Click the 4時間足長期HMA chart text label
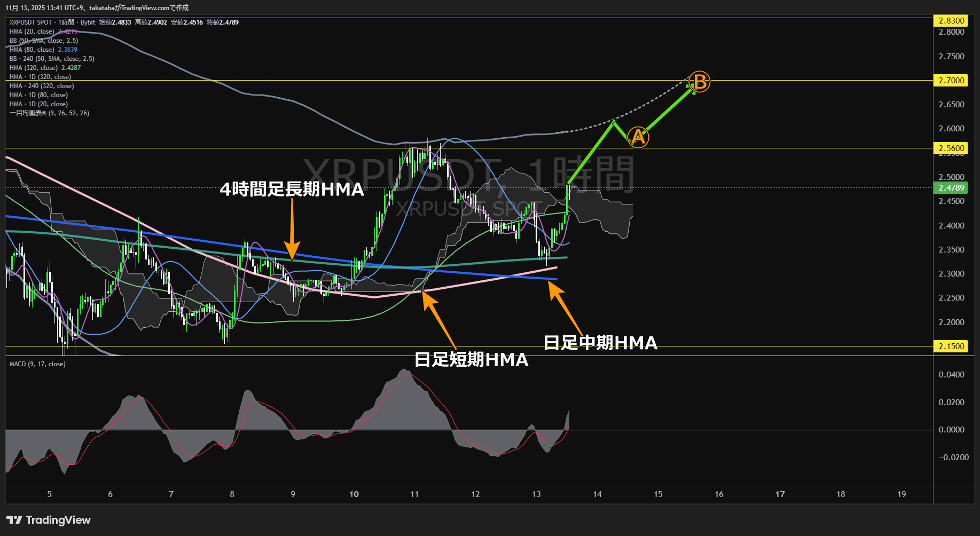This screenshot has height=536, width=980. [x=292, y=189]
